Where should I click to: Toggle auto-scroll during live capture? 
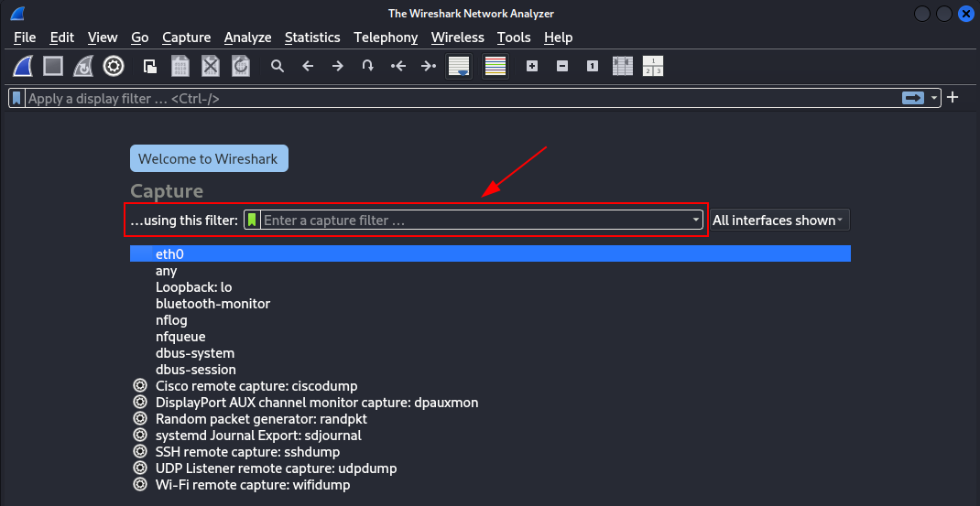coord(459,66)
